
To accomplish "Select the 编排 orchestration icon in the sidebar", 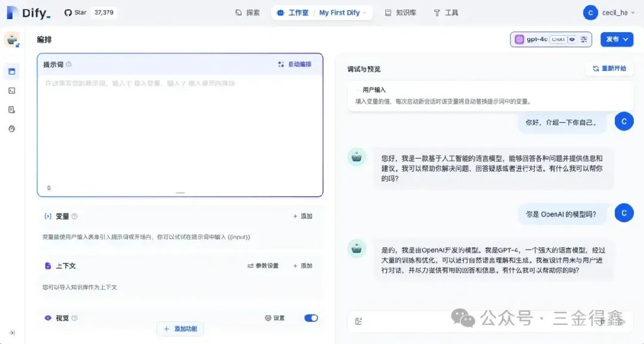I will [x=13, y=72].
